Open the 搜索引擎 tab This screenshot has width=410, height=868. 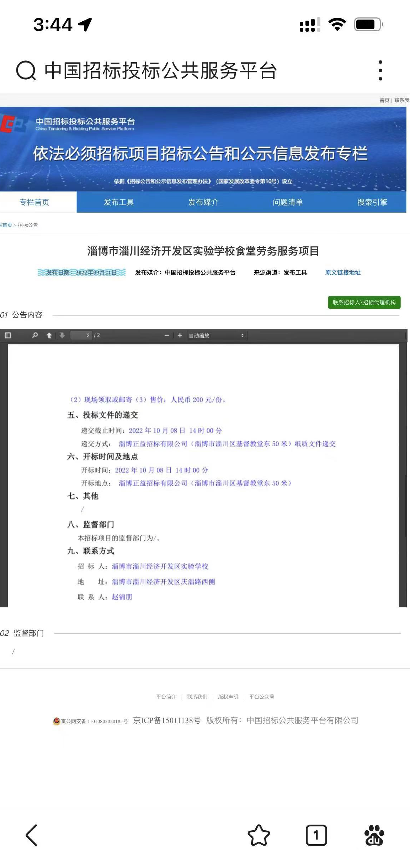point(372,202)
